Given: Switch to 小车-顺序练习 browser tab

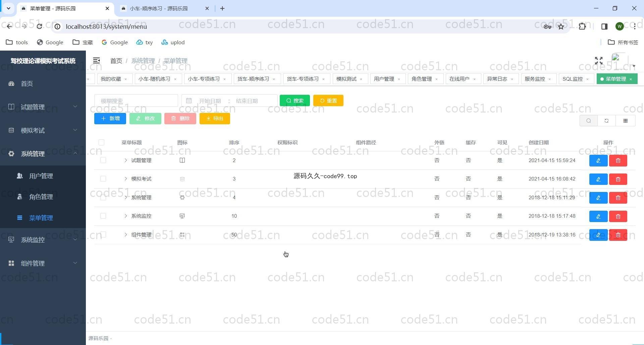Looking at the screenshot, I should pos(165,8).
